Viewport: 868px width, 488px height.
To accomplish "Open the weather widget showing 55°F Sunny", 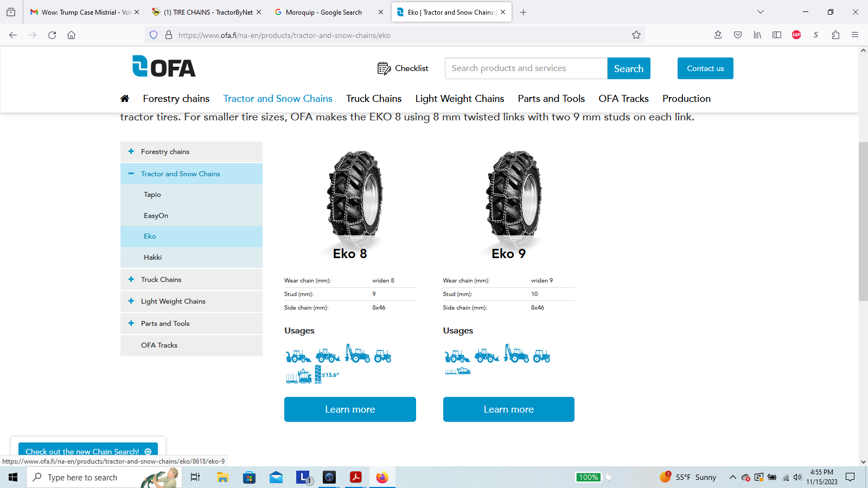I will [x=688, y=477].
